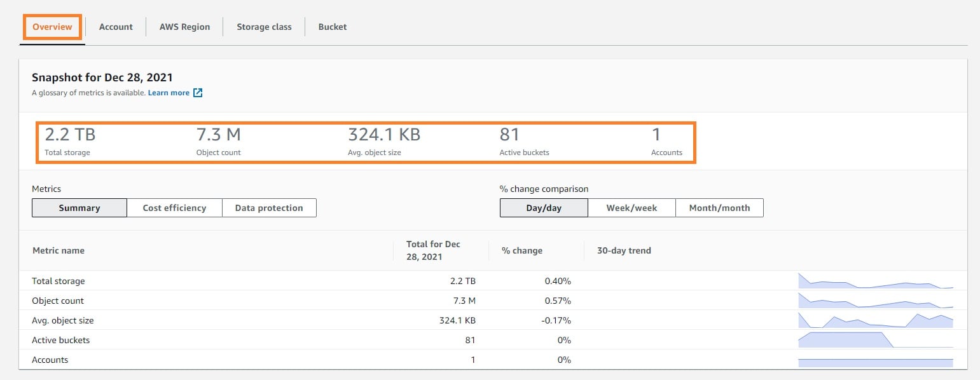Screen dimensions: 980x380
Task: Click the Learn more glossary link
Action: [x=169, y=93]
